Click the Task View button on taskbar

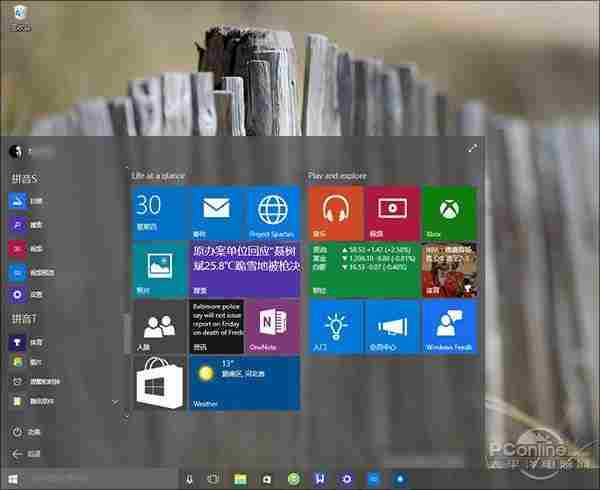coord(212,480)
